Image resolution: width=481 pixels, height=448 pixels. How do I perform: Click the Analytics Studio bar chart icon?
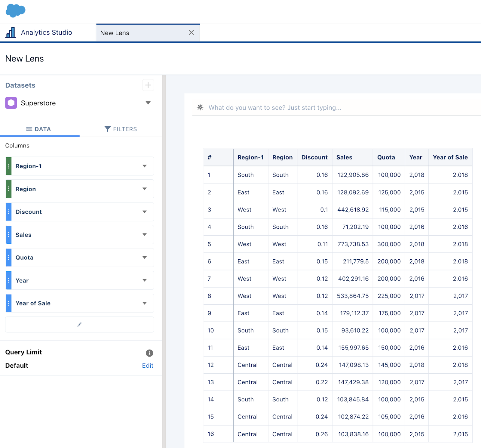click(11, 32)
